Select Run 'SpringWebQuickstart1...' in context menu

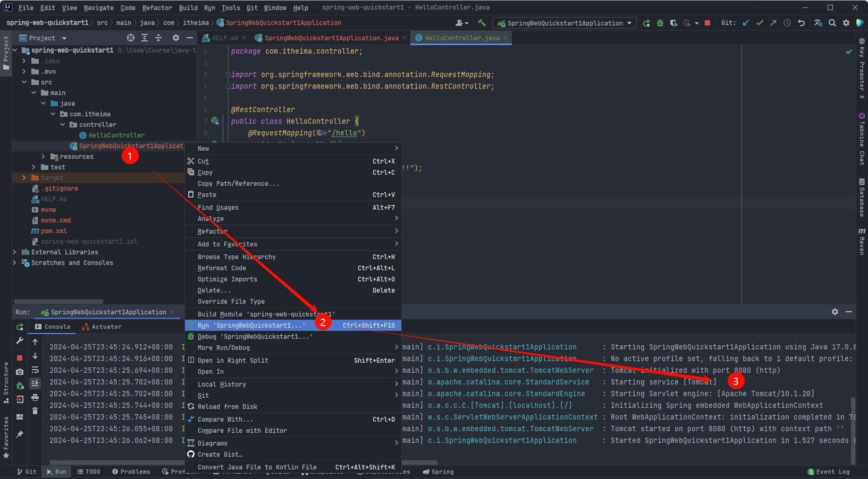293,325
